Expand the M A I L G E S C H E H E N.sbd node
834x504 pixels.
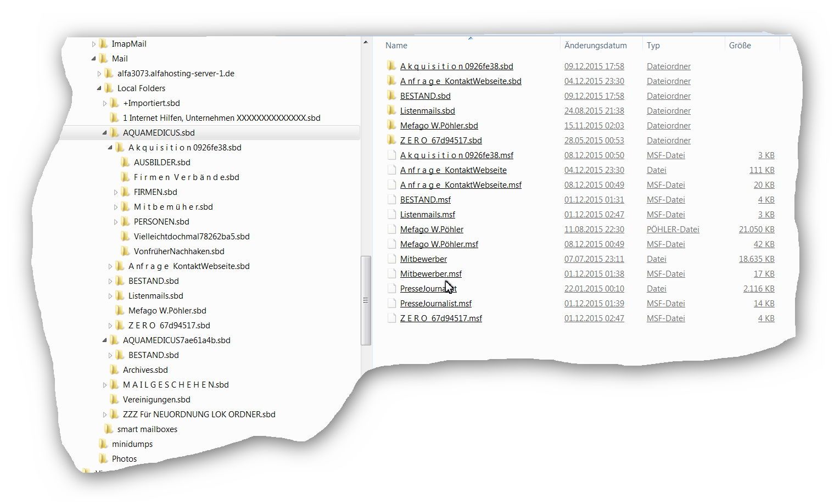[x=104, y=385]
